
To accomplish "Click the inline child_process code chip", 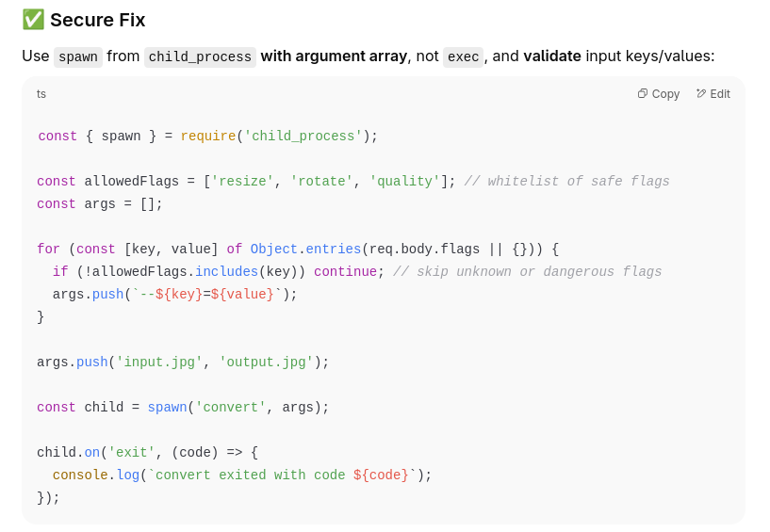I will point(200,56).
